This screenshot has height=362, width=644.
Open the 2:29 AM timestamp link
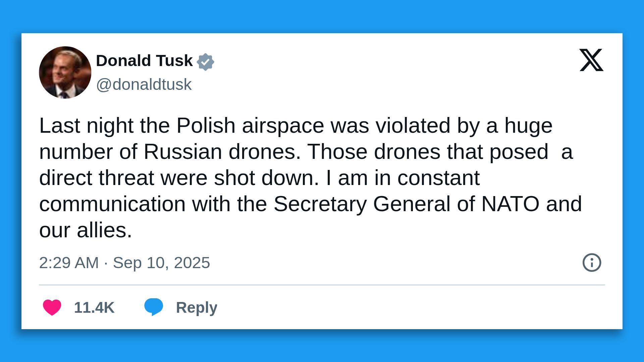tap(69, 262)
